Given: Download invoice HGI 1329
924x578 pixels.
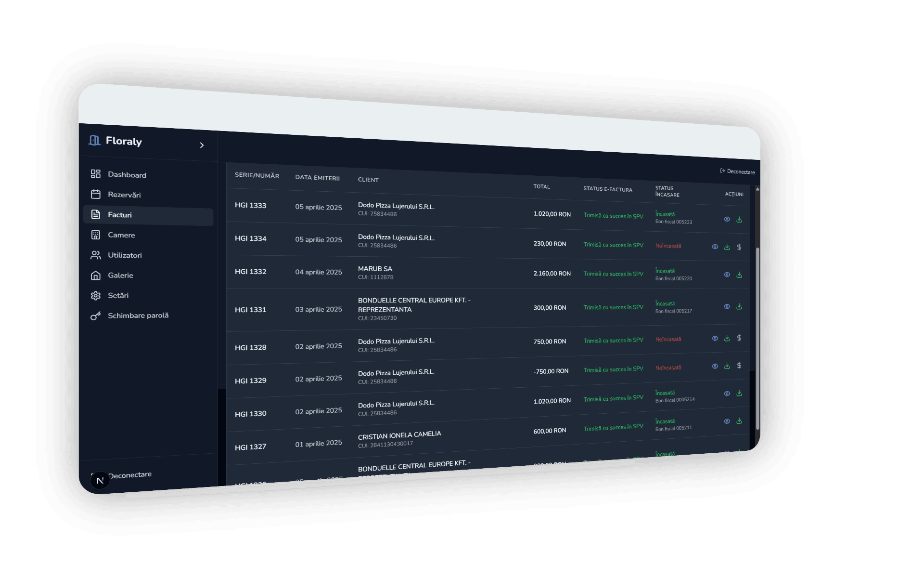Looking at the screenshot, I should click(727, 366).
